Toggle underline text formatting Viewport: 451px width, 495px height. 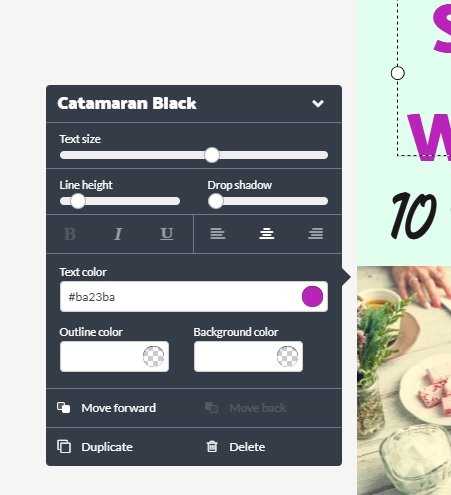coord(167,234)
